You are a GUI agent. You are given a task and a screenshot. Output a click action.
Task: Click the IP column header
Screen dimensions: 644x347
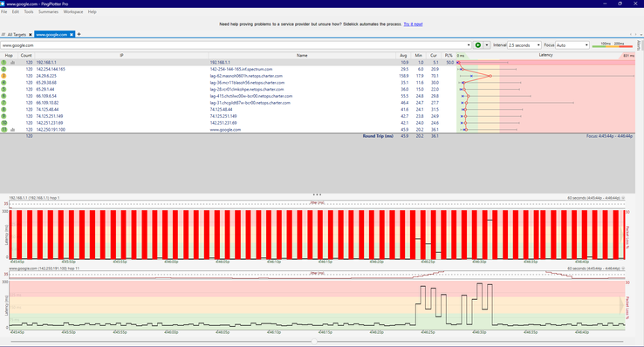[121, 56]
